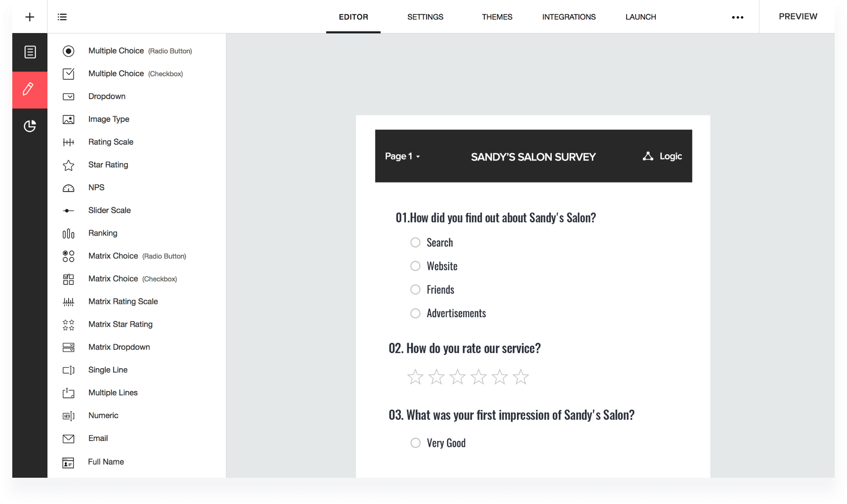This screenshot has width=847, height=504.
Task: Open the Dropdown question type selector
Action: coord(107,96)
